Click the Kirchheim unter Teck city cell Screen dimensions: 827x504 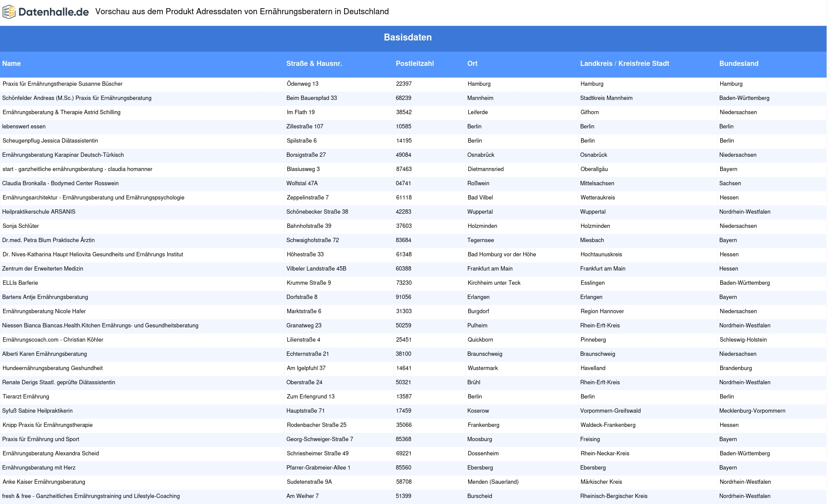click(x=494, y=283)
